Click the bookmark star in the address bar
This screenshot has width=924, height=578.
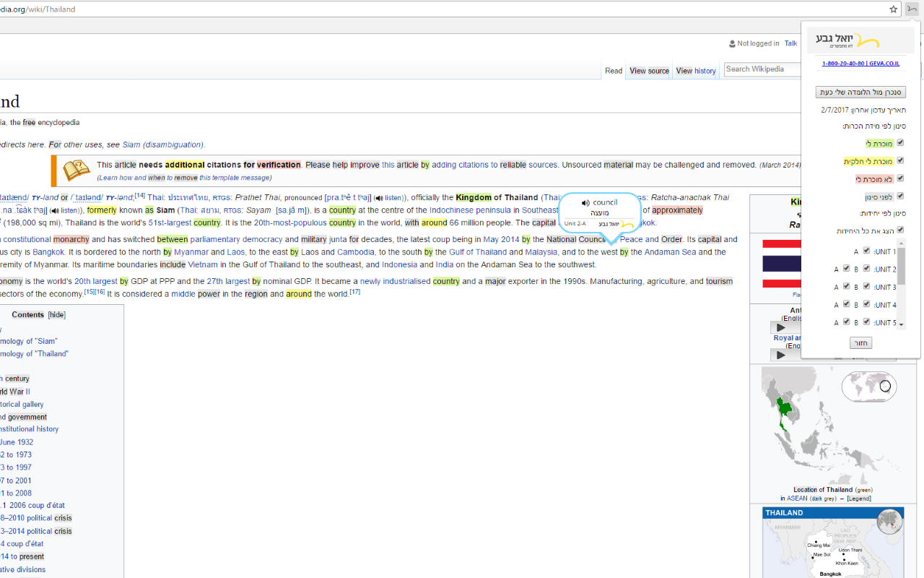pyautogui.click(x=893, y=9)
